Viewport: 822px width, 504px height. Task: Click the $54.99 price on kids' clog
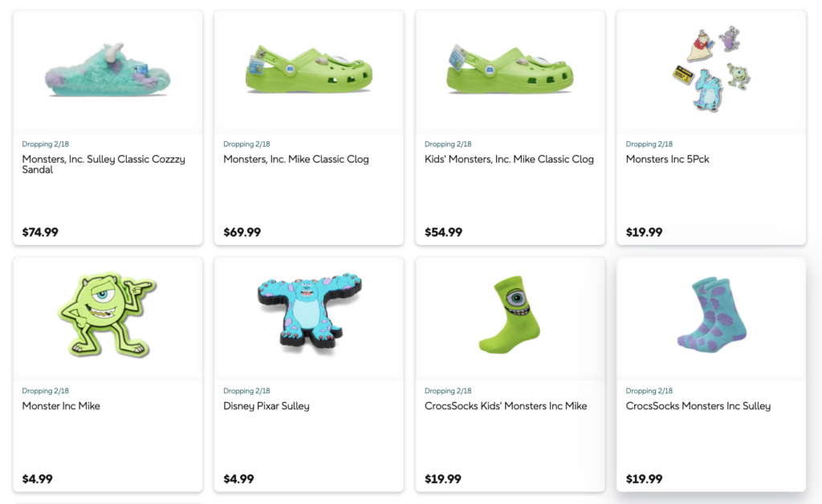click(x=443, y=233)
